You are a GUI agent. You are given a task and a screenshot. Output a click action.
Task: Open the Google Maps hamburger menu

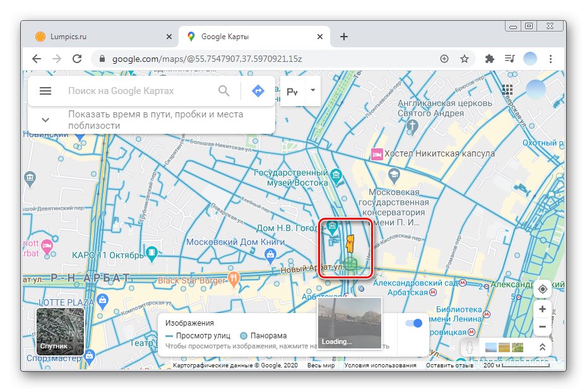(x=45, y=91)
